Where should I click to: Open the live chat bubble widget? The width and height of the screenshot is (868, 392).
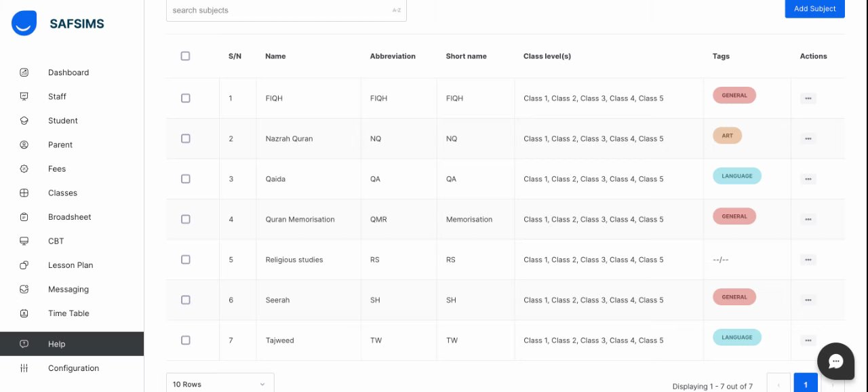tap(835, 361)
